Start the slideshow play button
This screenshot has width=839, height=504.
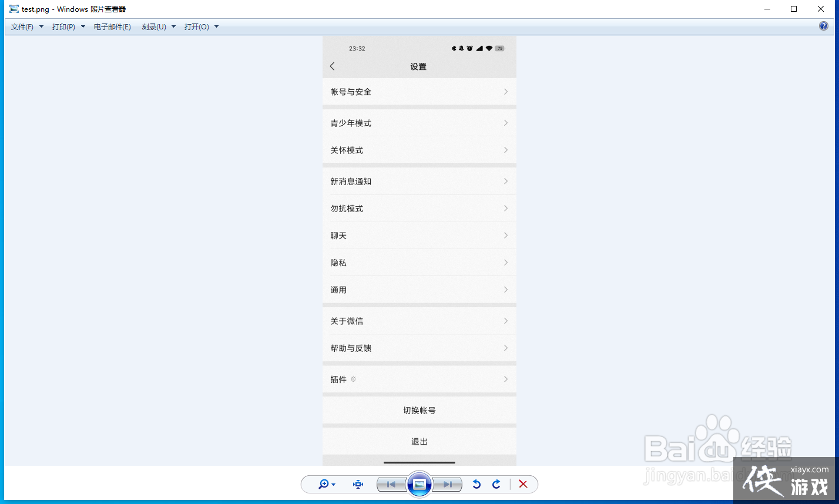coord(419,485)
